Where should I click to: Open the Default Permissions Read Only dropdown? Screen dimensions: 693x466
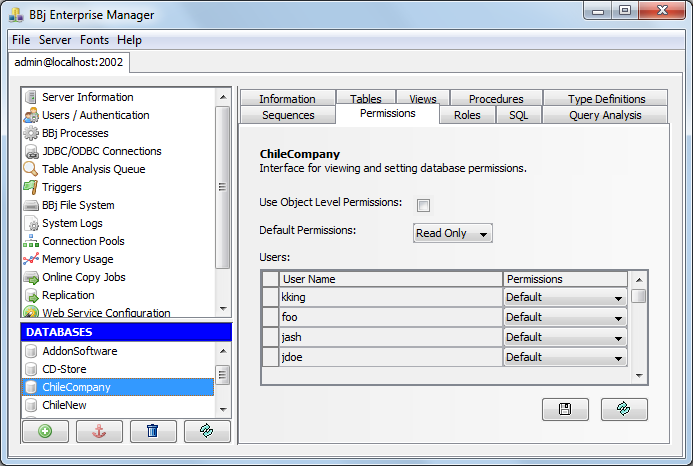click(x=453, y=233)
